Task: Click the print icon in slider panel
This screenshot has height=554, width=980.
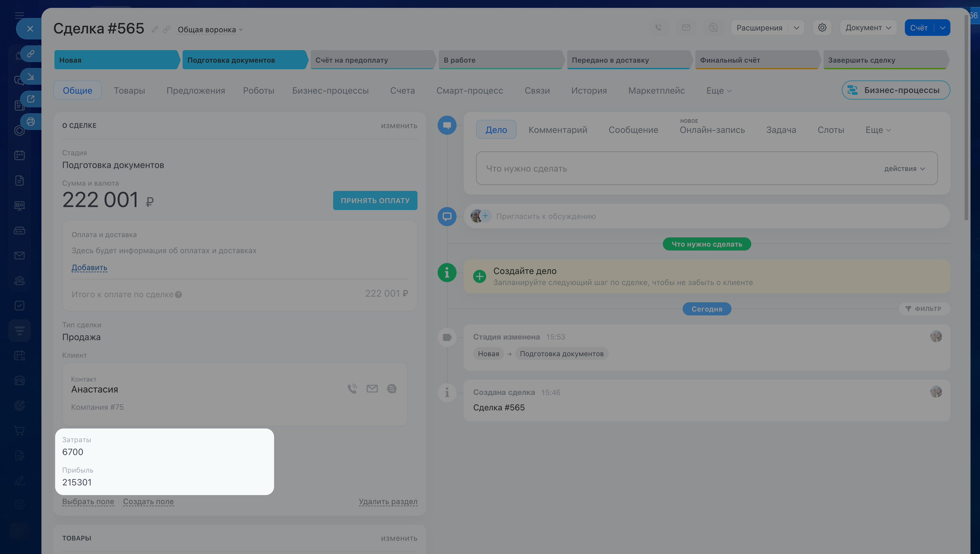Action: pos(31,122)
